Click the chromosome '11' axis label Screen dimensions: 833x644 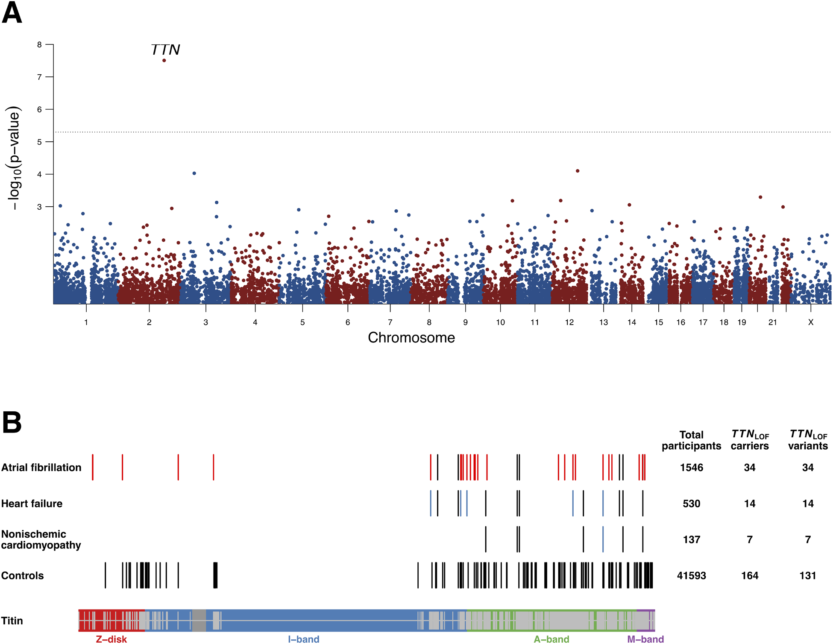coord(535,322)
